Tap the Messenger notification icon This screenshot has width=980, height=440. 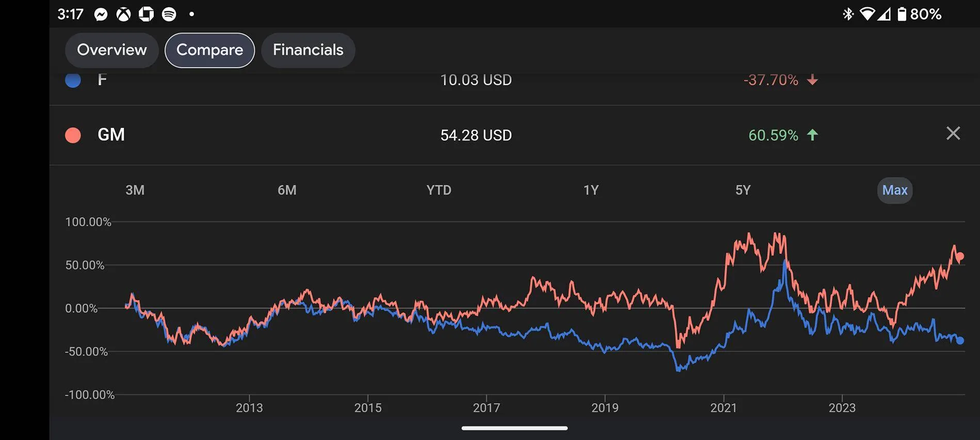tap(101, 14)
